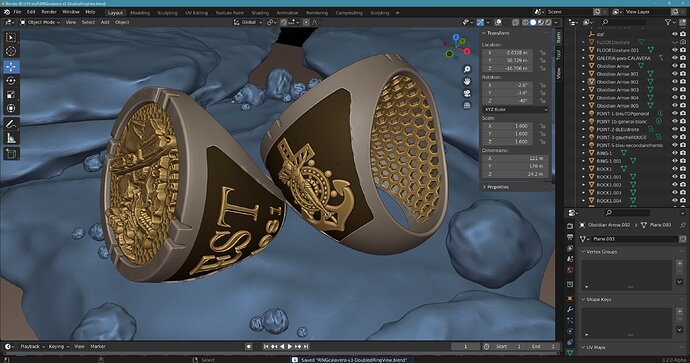Viewport: 690px width, 363px height.
Task: Select the Cursor tool in the toolbar
Action: (x=11, y=51)
